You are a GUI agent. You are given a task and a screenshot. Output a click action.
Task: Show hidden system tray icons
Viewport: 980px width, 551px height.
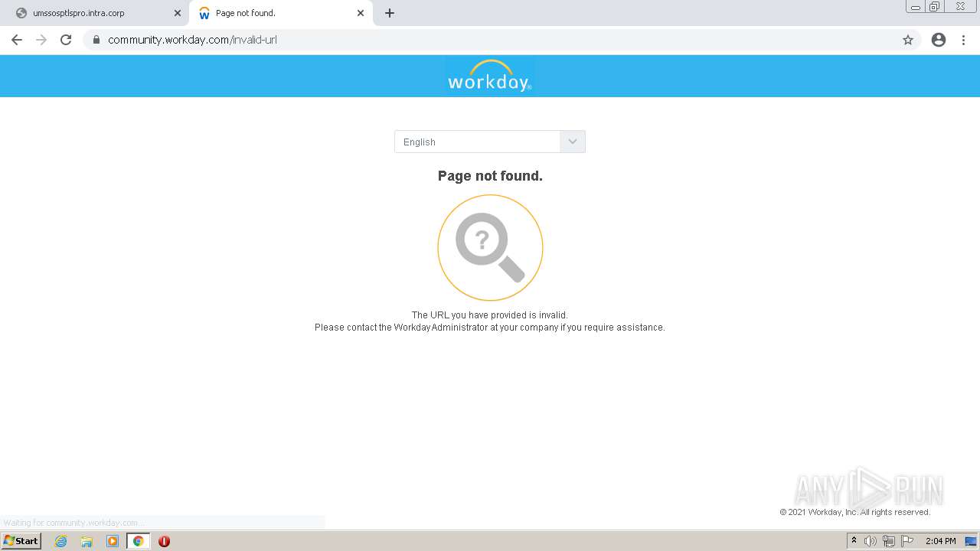pos(854,541)
